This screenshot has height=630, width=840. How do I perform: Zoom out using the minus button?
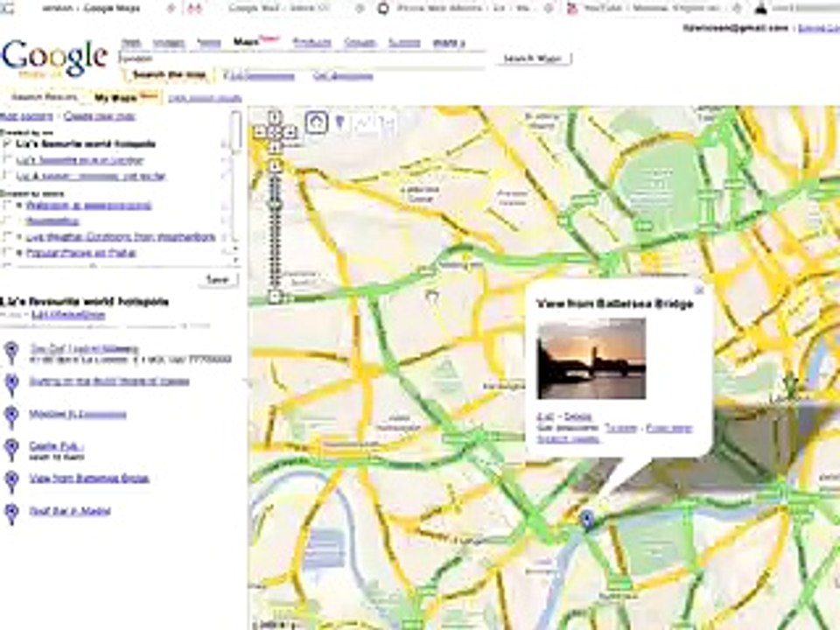[x=275, y=297]
